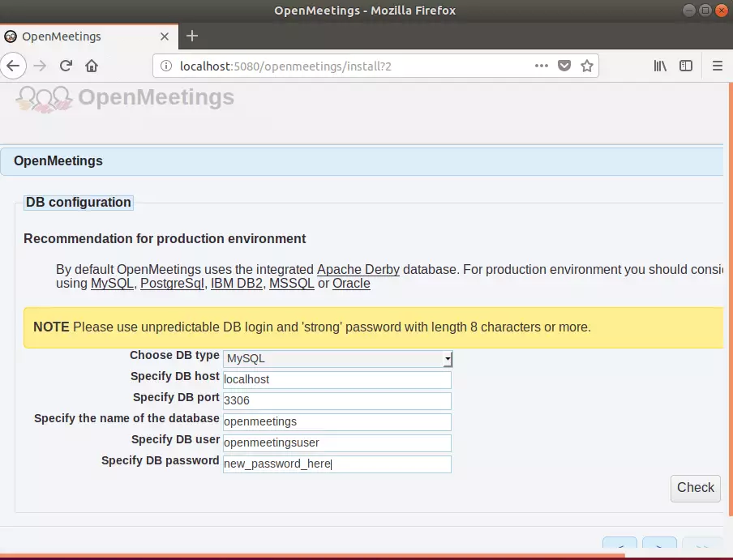Click the "Choose DB type" label
The width and height of the screenshot is (733, 560).
pos(174,356)
